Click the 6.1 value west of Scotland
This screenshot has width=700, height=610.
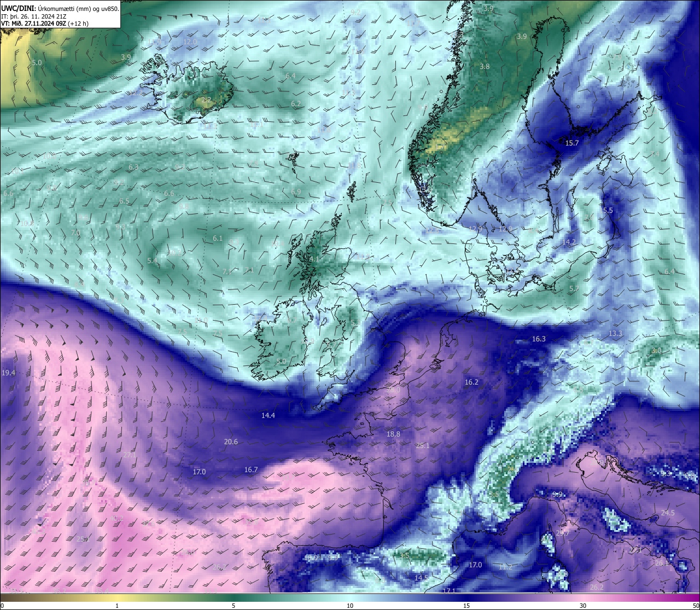coord(218,239)
